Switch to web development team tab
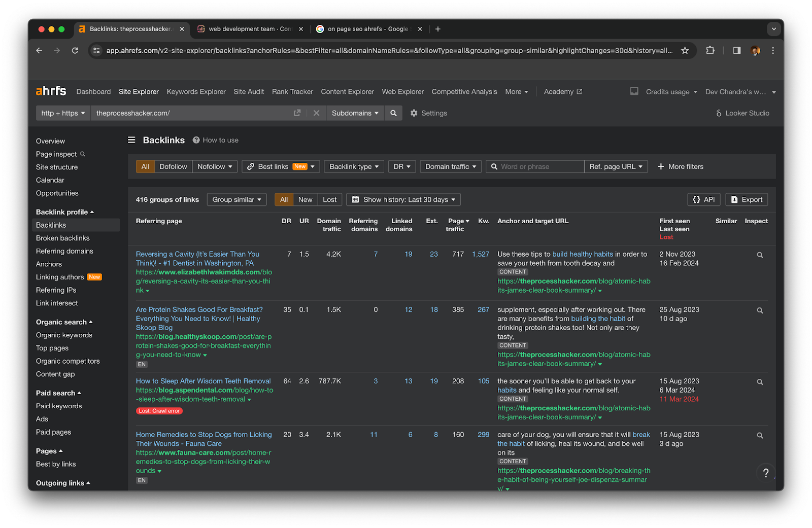 coord(250,29)
